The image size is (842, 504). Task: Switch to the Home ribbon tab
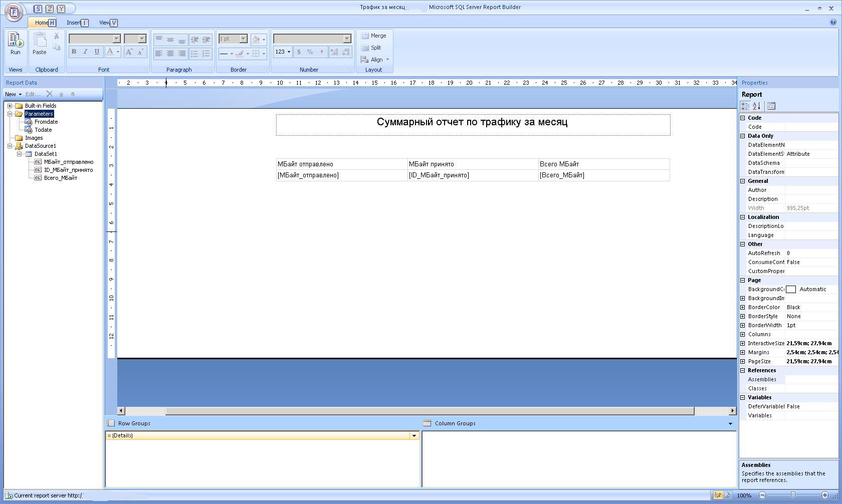pos(41,23)
